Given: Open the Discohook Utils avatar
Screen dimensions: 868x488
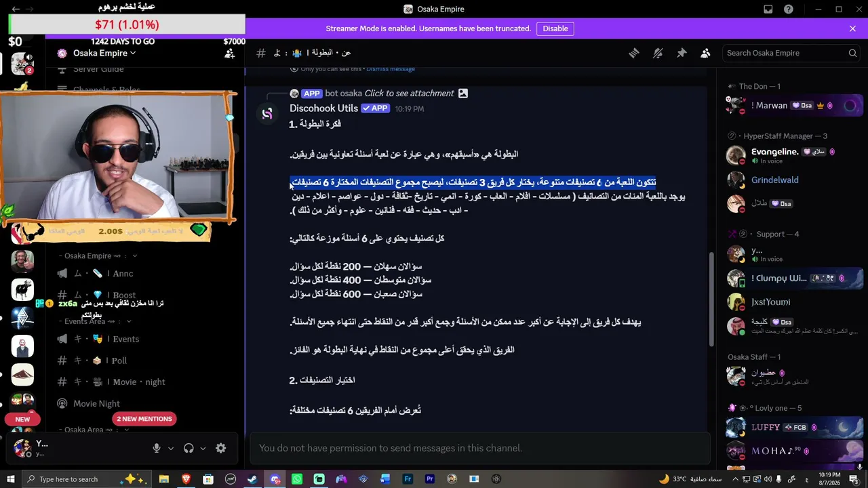Looking at the screenshot, I should (x=267, y=114).
